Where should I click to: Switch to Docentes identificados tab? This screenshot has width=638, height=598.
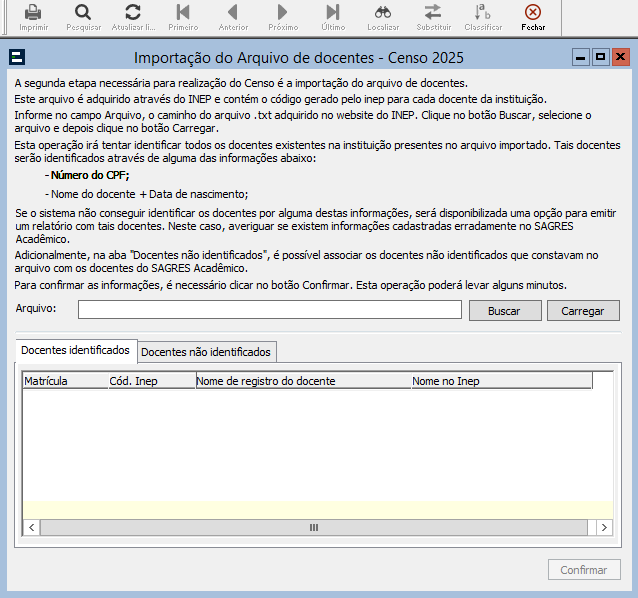pos(76,350)
